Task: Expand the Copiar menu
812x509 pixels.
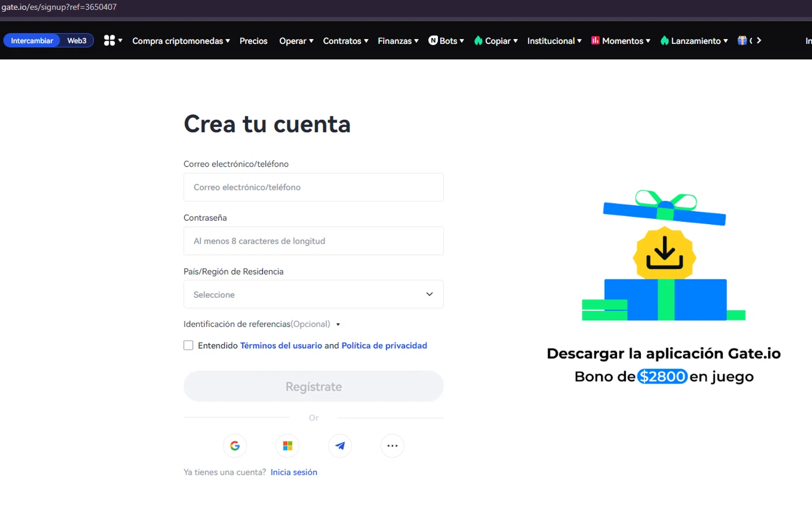Action: click(496, 41)
